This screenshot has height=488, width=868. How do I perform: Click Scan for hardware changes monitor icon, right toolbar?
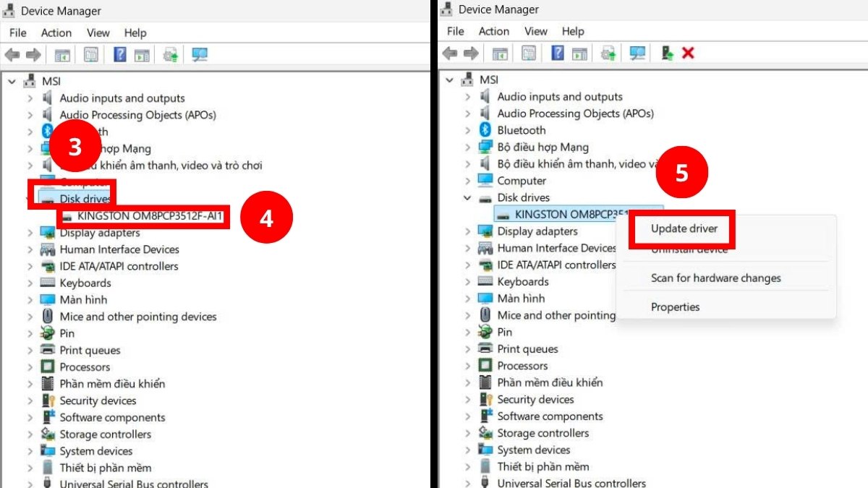(x=637, y=53)
